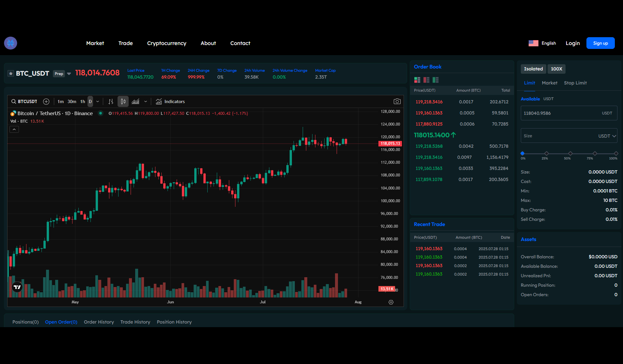Image resolution: width=623 pixels, height=364 pixels.
Task: Click the Sign up button
Action: tap(600, 43)
